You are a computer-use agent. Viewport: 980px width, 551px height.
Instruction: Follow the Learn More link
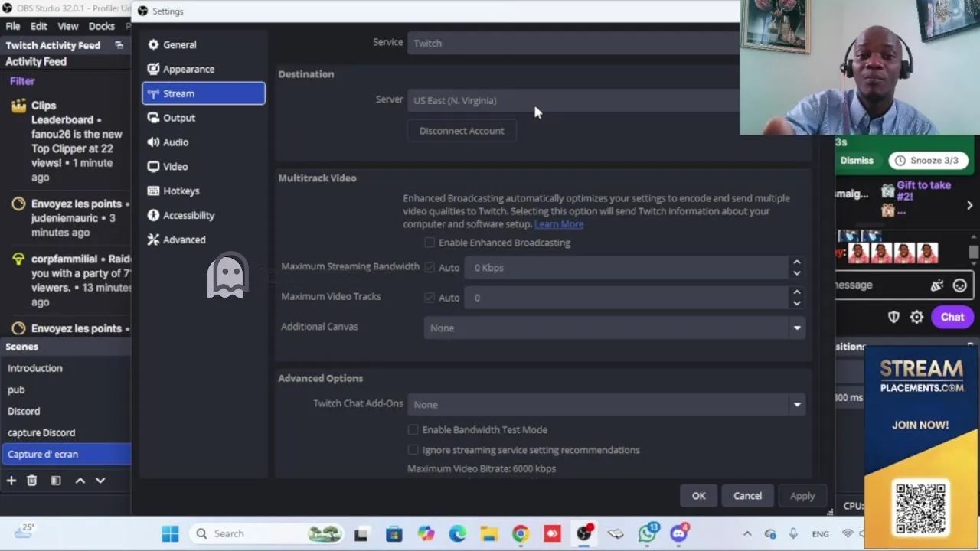point(559,224)
